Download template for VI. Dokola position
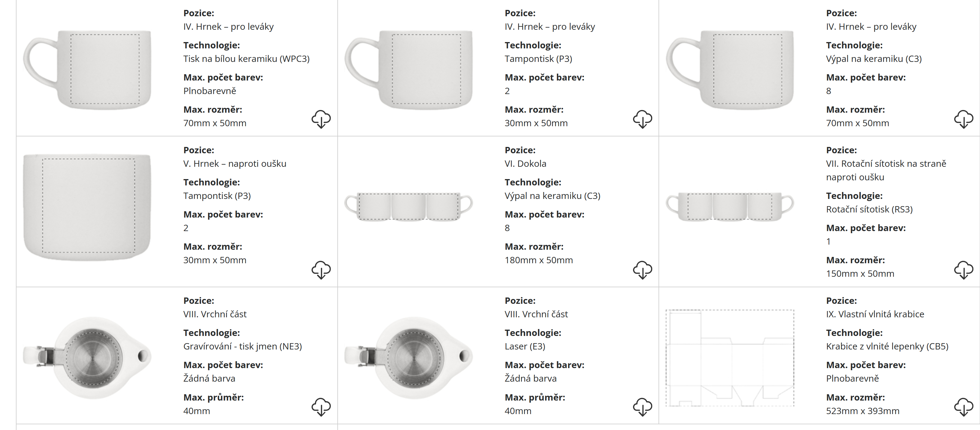The image size is (980, 430). click(643, 270)
